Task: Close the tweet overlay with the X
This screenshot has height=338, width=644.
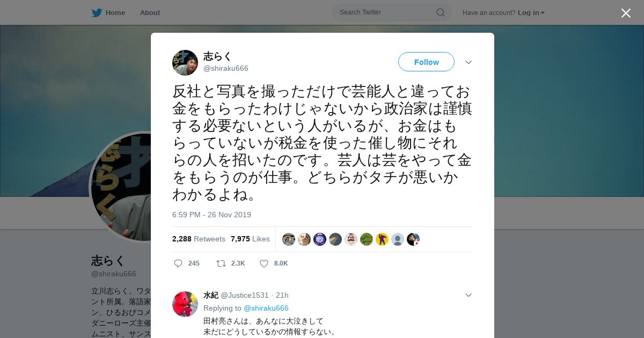Action: [x=626, y=13]
